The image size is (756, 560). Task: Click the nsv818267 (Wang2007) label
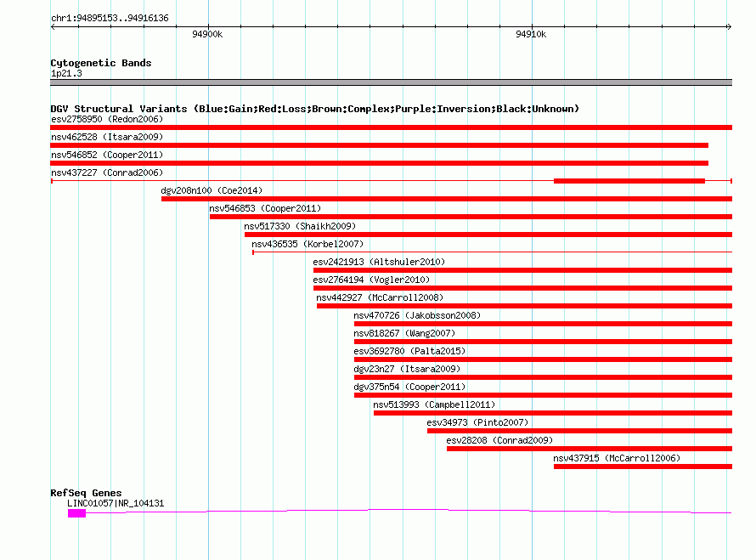(404, 333)
